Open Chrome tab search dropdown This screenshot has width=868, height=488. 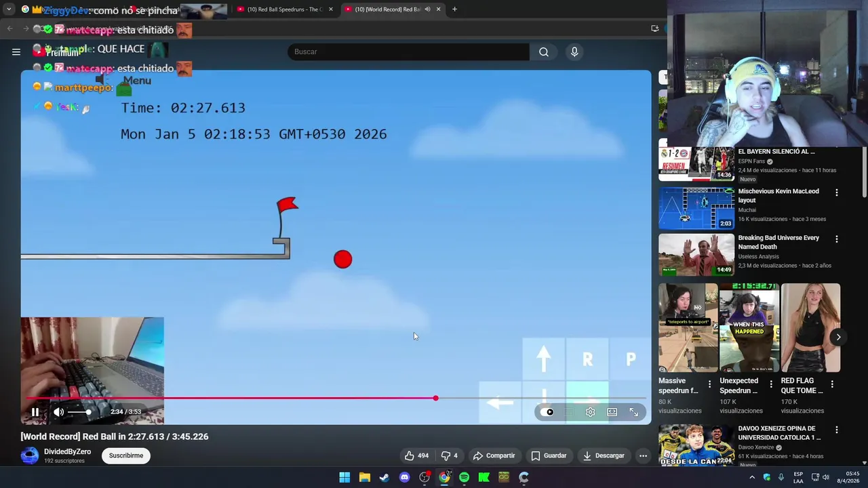(9, 9)
